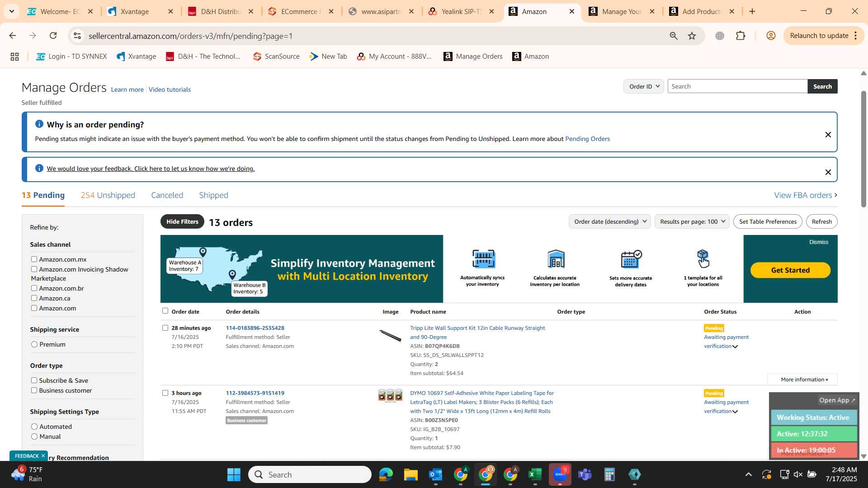Screen dimensions: 868x488
Task: Reload the page with the refresh icon
Action: click(x=53, y=36)
